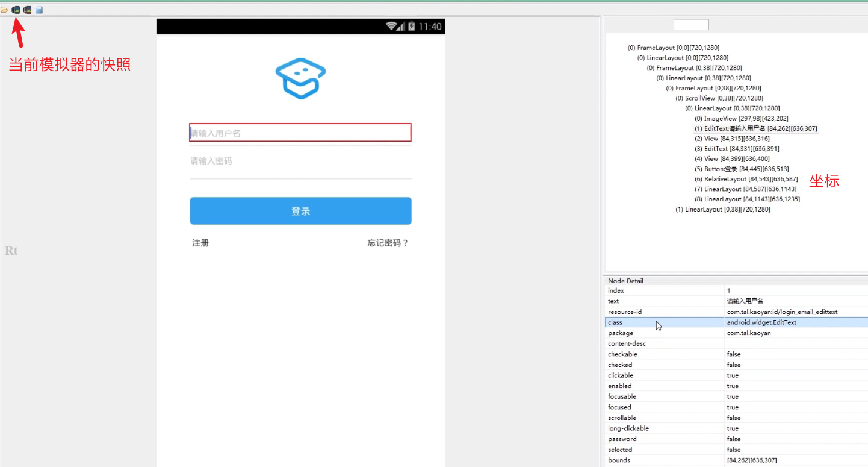Click the 注册 link
868x467 pixels.
pos(200,243)
